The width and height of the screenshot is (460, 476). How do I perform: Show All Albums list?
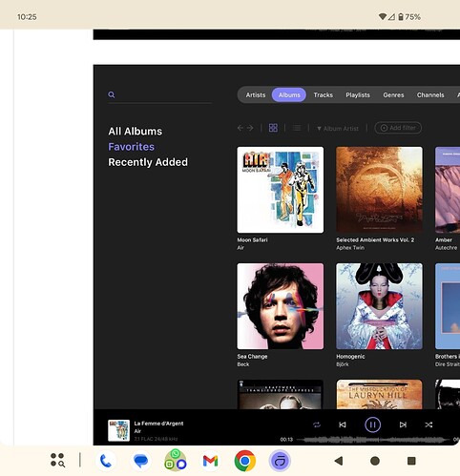pyautogui.click(x=136, y=132)
